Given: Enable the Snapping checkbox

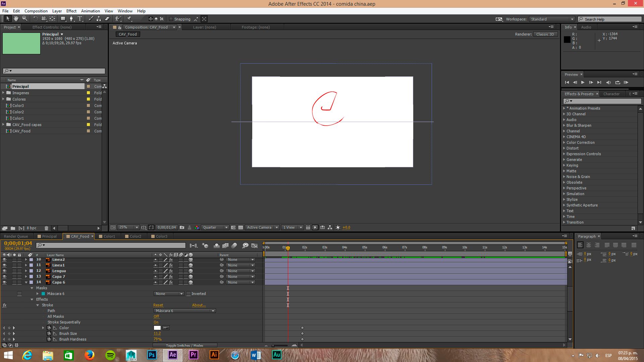Looking at the screenshot, I should 171,19.
